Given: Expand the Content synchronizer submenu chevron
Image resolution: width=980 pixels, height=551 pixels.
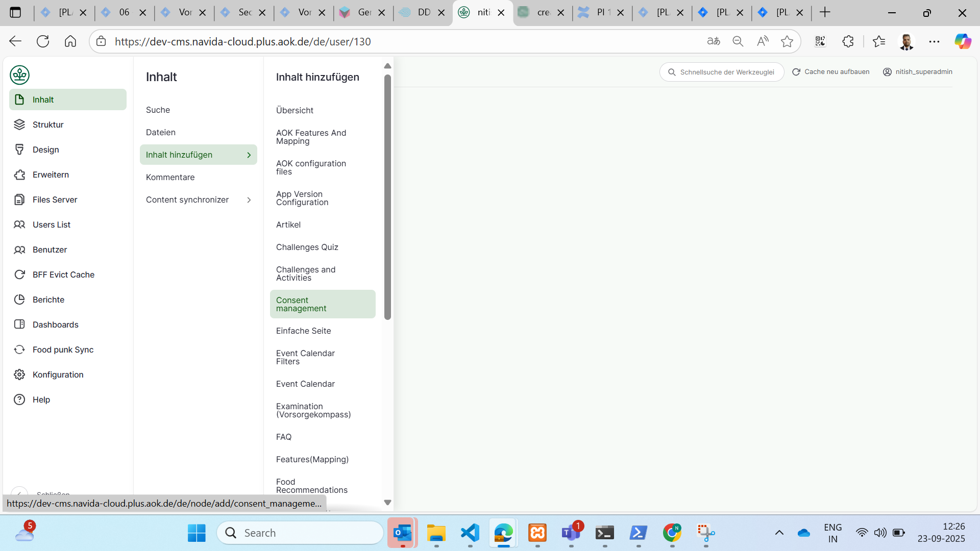Looking at the screenshot, I should coord(249,200).
